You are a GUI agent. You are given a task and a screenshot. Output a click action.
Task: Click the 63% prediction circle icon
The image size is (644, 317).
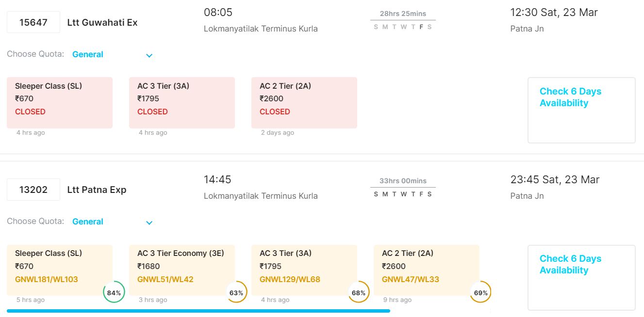point(236,293)
